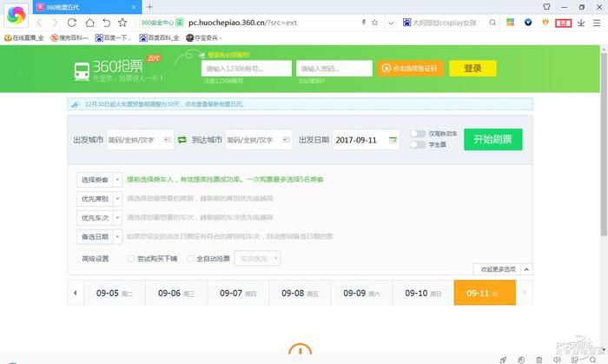The height and width of the screenshot is (364, 608).
Task: Open the browser hamburger menu
Action: coord(597,23)
